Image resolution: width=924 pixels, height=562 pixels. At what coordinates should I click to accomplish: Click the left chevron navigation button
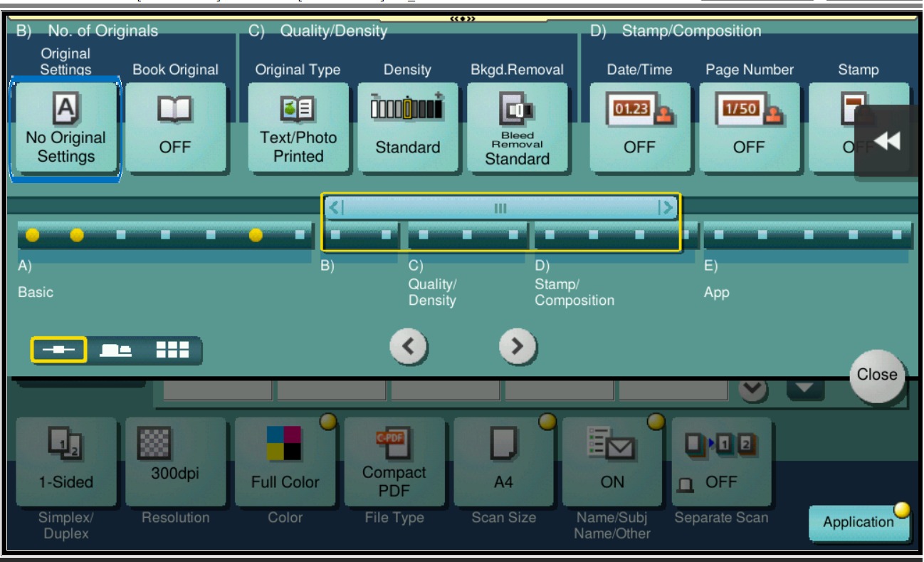tap(409, 347)
